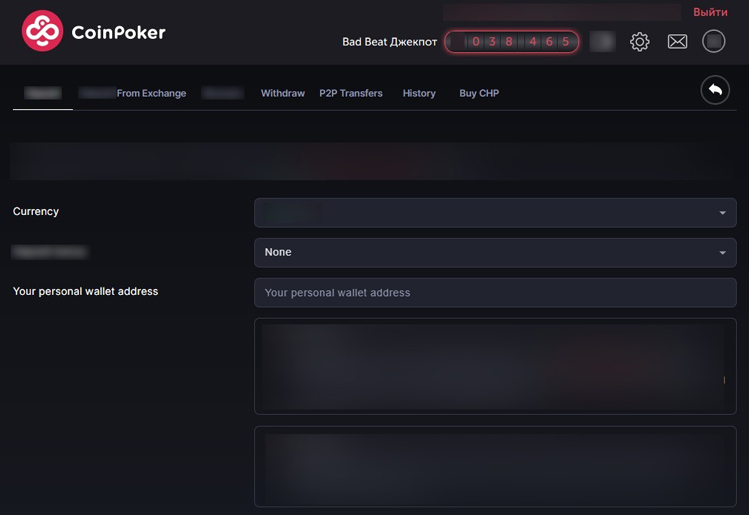Click the Bad Beat Джекпот label
749x515 pixels.
tap(390, 42)
